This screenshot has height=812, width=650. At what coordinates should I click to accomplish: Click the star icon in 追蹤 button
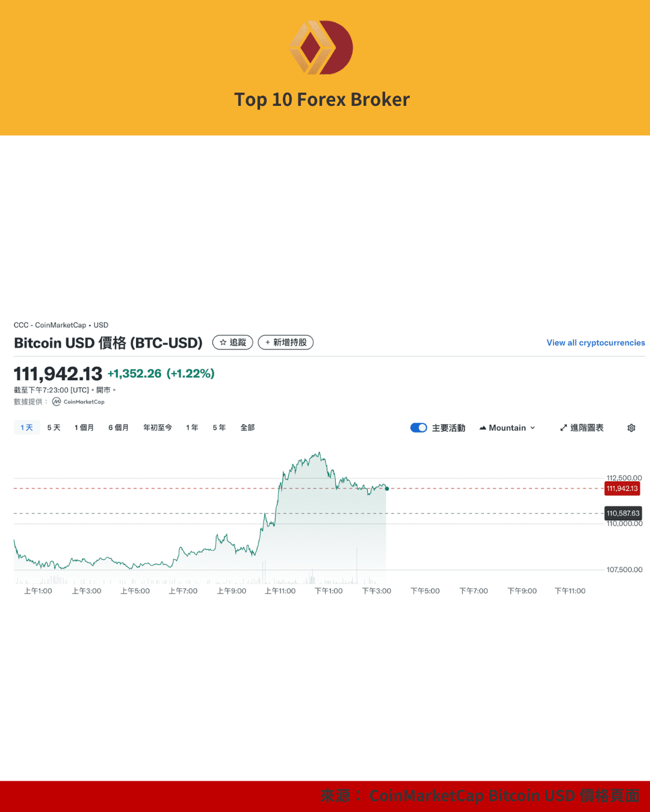[x=223, y=343]
